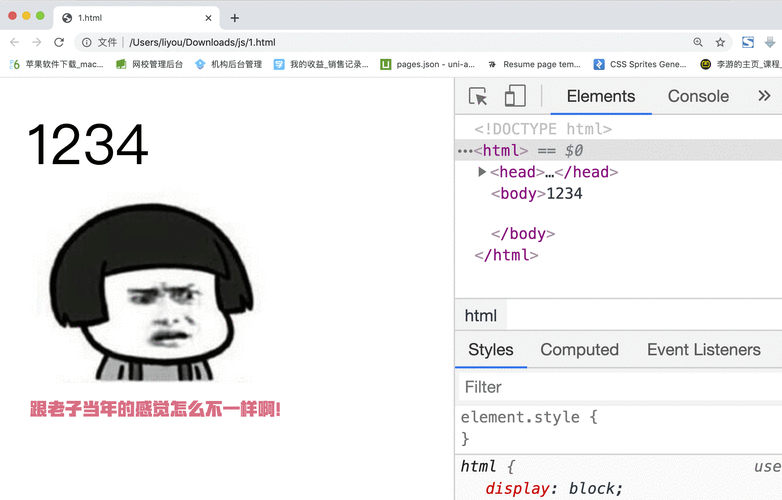The width and height of the screenshot is (782, 500).
Task: Go back to the previous page
Action: [14, 42]
